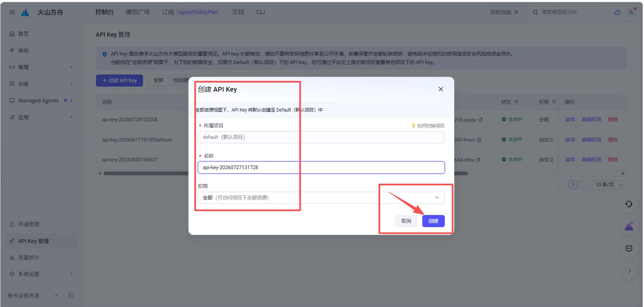The width and height of the screenshot is (644, 307).
Task: Click the table horizontal scrollbar
Action: coord(286,174)
